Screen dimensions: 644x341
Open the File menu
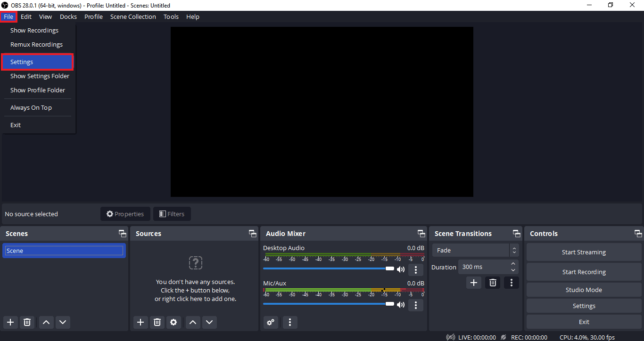coord(8,16)
